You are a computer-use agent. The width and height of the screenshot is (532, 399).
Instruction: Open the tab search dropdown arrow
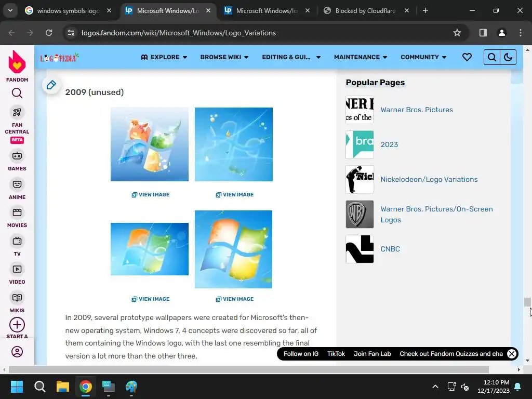(x=10, y=10)
